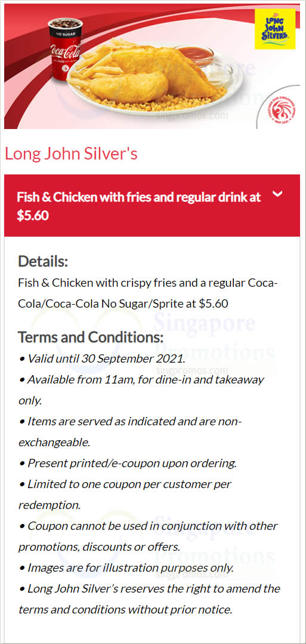Screen dimensions: 306x644
Task: Click the Valid until 30 September 2021 line
Action: pyautogui.click(x=102, y=358)
